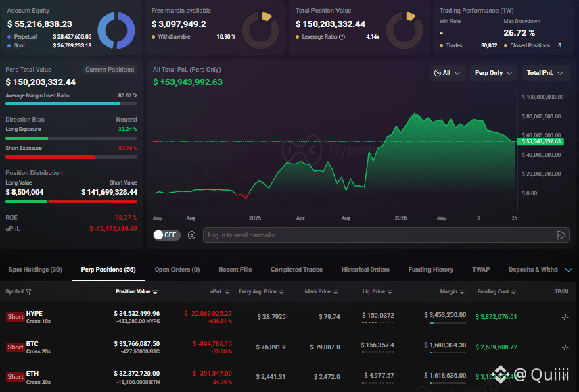Sort by Funding Cost column icon
The height and width of the screenshot is (392, 579).
click(x=513, y=292)
